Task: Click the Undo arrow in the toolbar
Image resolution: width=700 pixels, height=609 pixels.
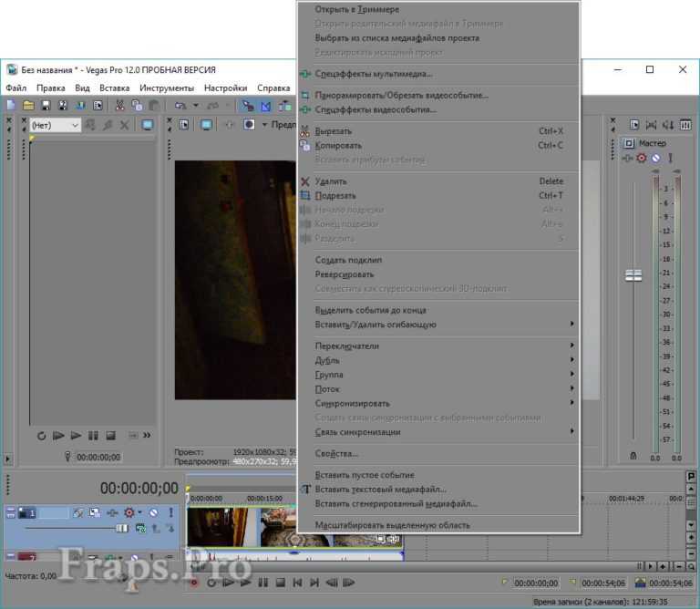Action: click(180, 106)
